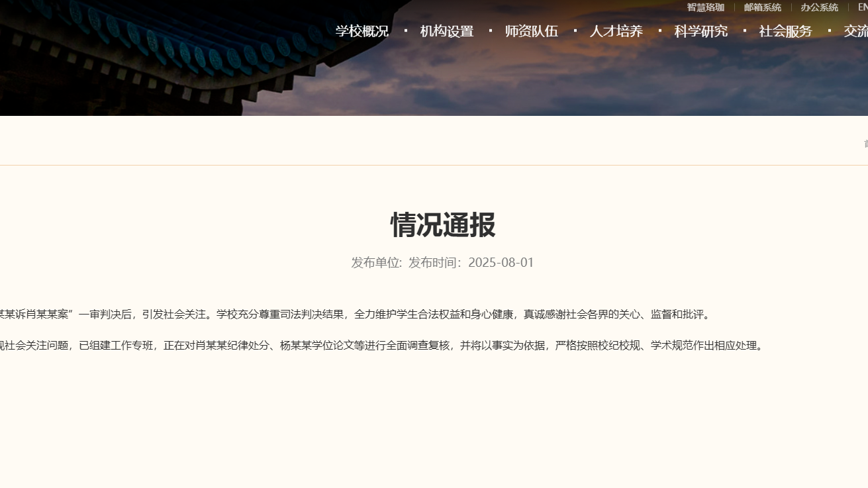868x488 pixels.
Task: Click the 师资队伍 menu item
Action: click(531, 31)
